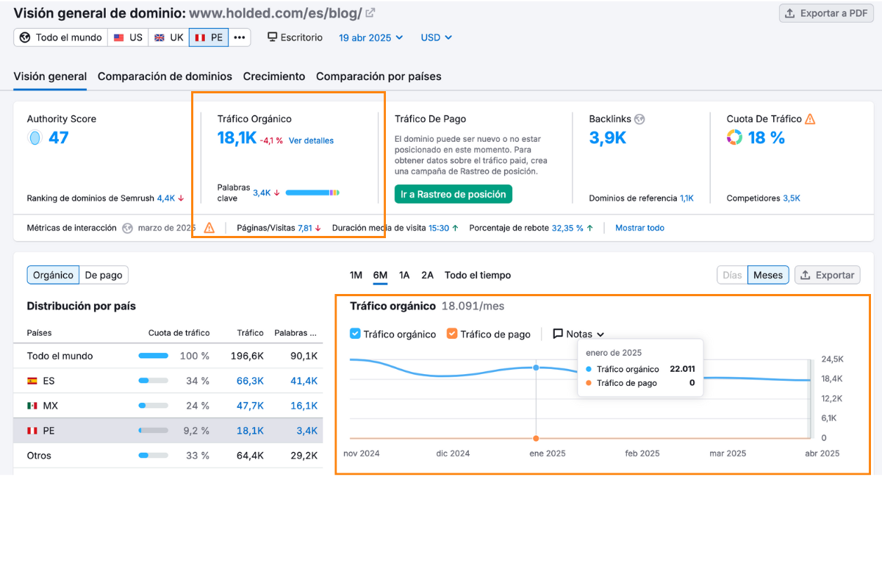This screenshot has height=588, width=882.
Task: Select the US country flag filter
Action: (x=128, y=37)
